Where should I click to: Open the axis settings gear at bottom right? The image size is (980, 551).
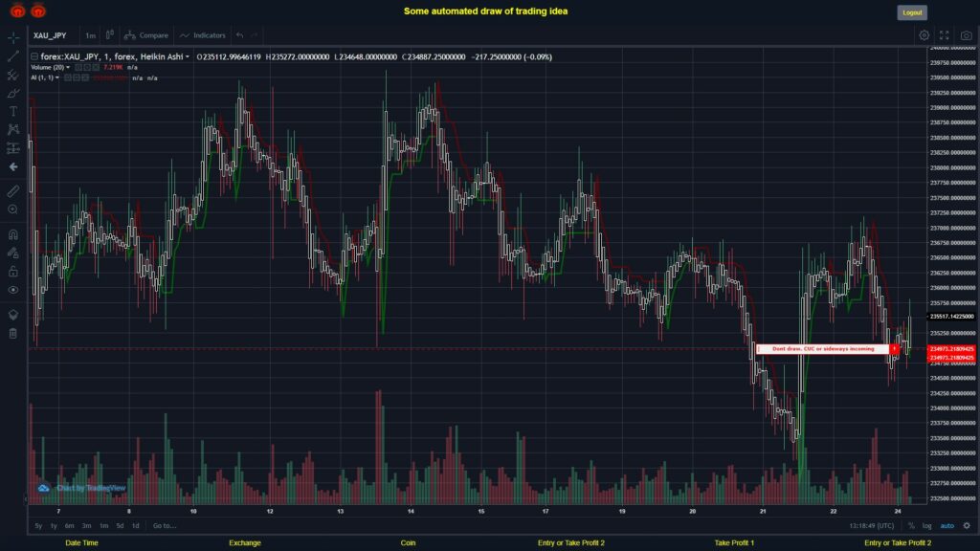(967, 525)
